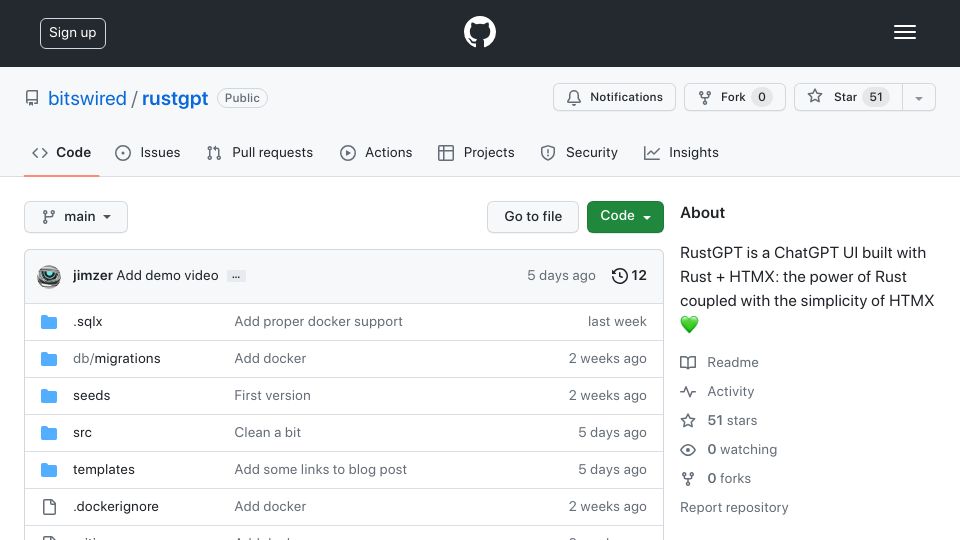Star the rustgpt repository
960x540 pixels.
848,97
